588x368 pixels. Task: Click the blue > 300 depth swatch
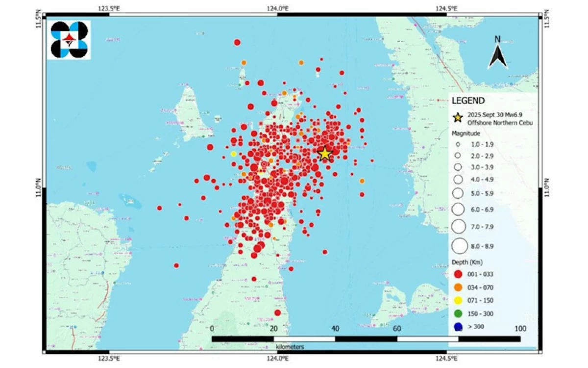458,326
